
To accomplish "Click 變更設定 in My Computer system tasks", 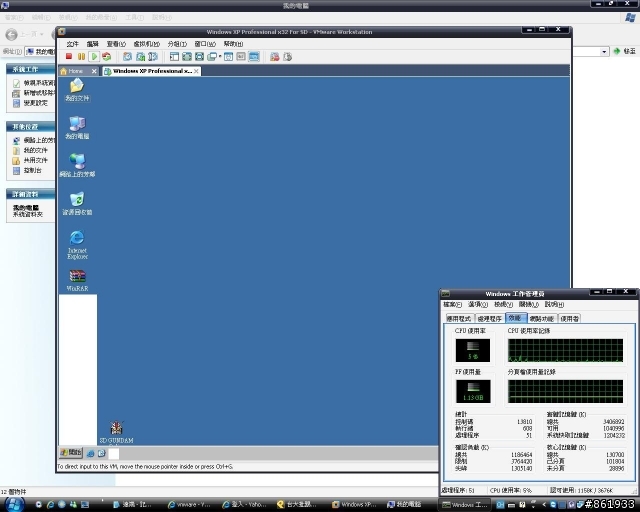I will tap(30, 103).
